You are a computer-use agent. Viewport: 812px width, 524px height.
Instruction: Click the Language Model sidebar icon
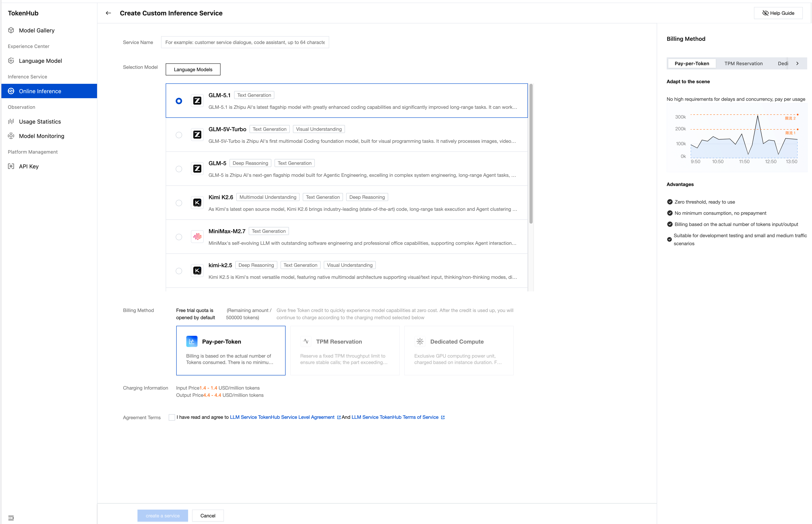tap(11, 61)
